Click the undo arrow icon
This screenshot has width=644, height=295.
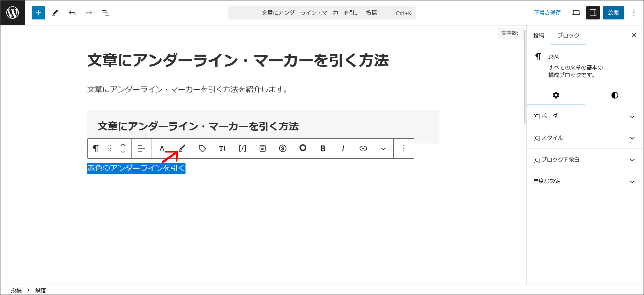(72, 13)
